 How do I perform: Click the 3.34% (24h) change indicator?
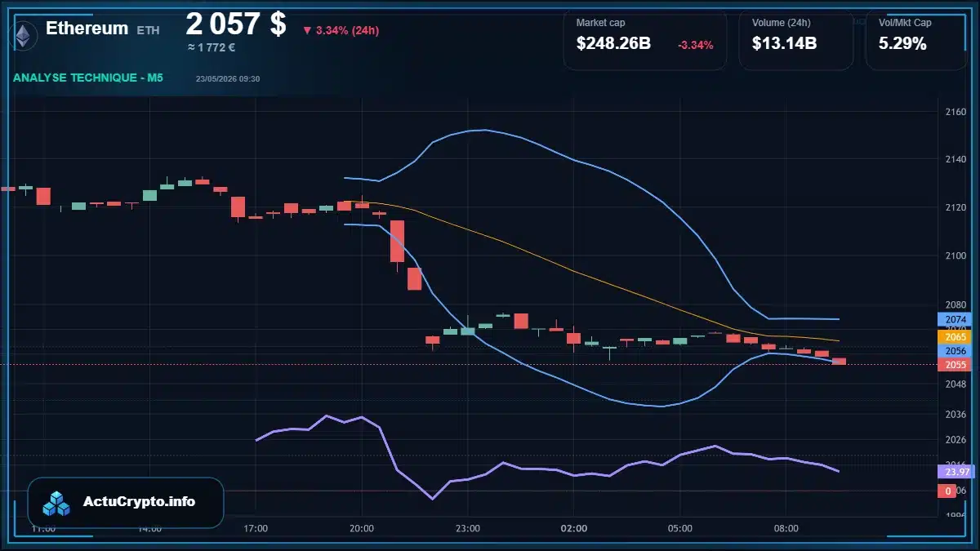pyautogui.click(x=341, y=30)
